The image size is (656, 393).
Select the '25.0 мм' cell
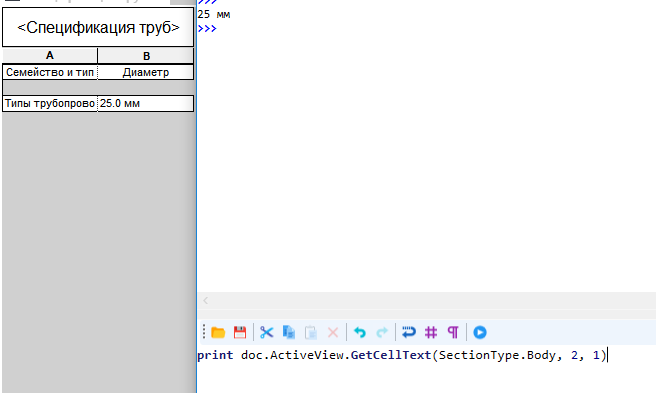(x=146, y=103)
